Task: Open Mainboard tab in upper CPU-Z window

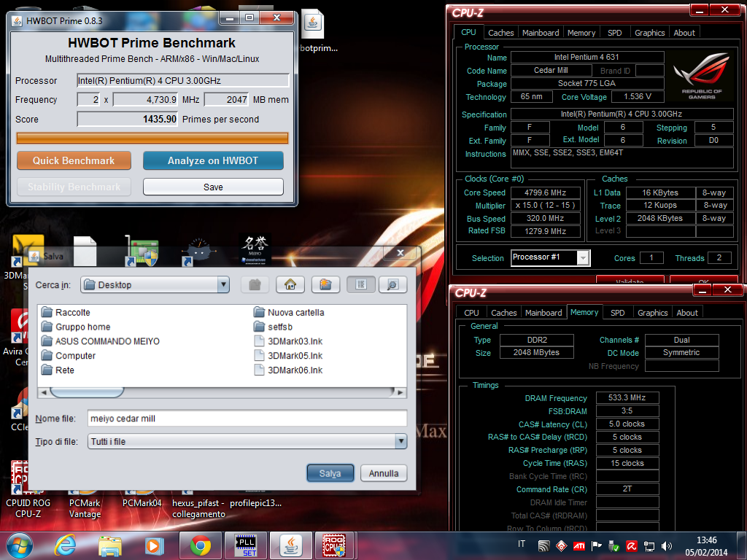Action: coord(541,33)
